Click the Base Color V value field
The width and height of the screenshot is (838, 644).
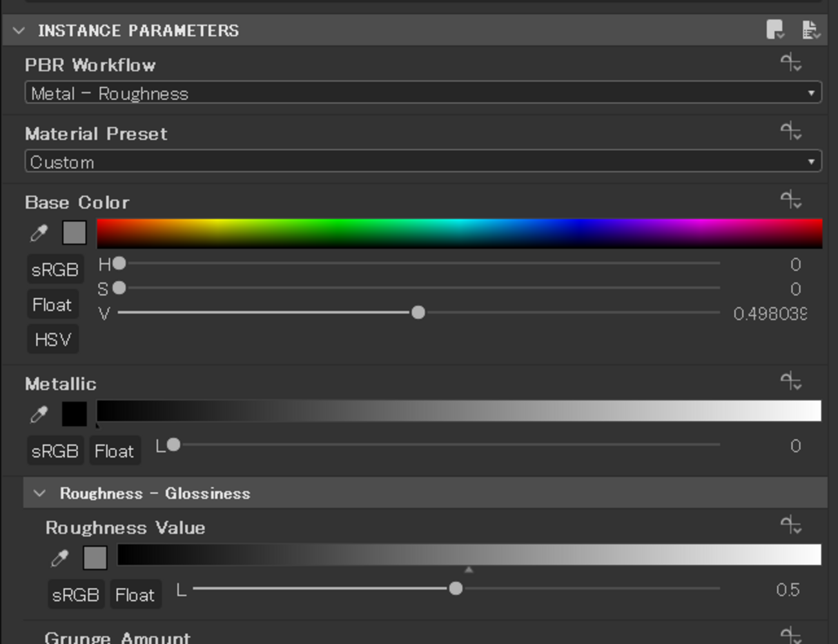770,314
